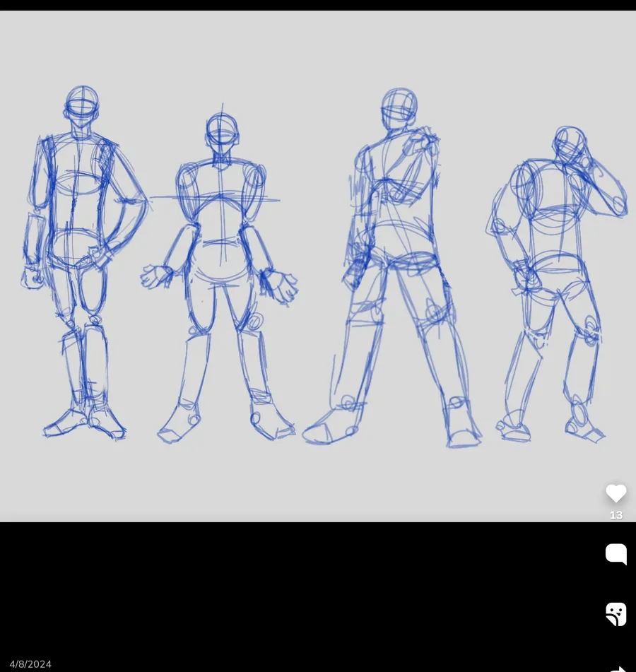Open the blue figure sketch image
Viewport: 636px width, 672px height.
tap(318, 266)
